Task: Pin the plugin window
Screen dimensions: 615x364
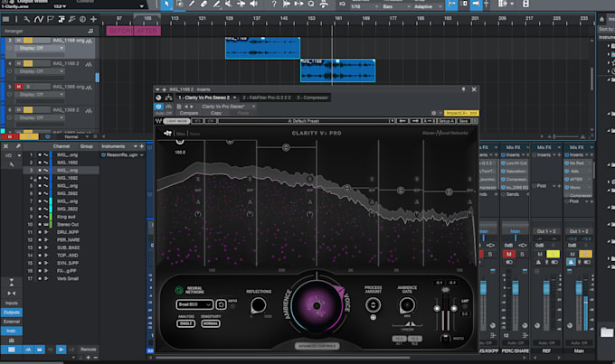Action: click(x=463, y=89)
